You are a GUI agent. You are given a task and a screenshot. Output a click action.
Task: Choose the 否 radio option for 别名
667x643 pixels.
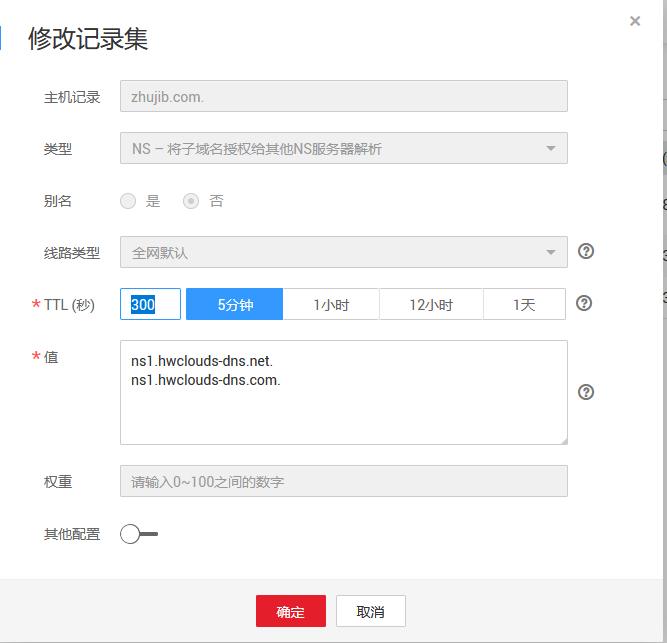191,201
